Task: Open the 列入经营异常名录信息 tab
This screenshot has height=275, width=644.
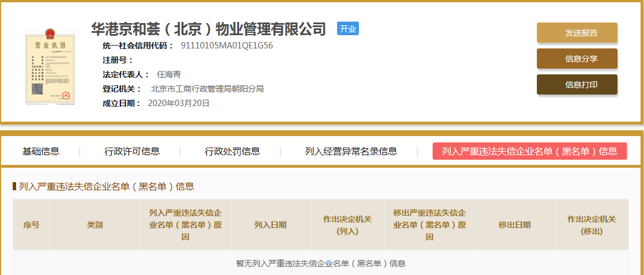Action: coord(351,151)
